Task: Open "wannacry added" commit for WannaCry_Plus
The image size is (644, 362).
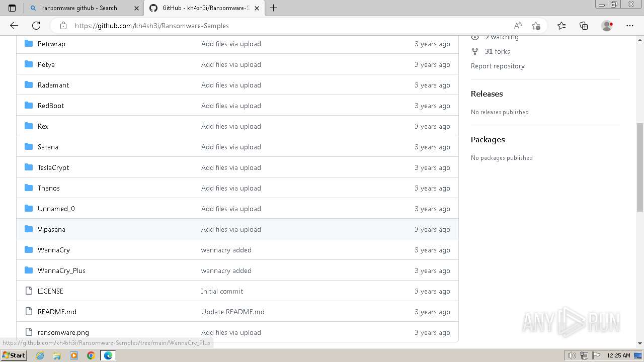Action: click(226, 270)
